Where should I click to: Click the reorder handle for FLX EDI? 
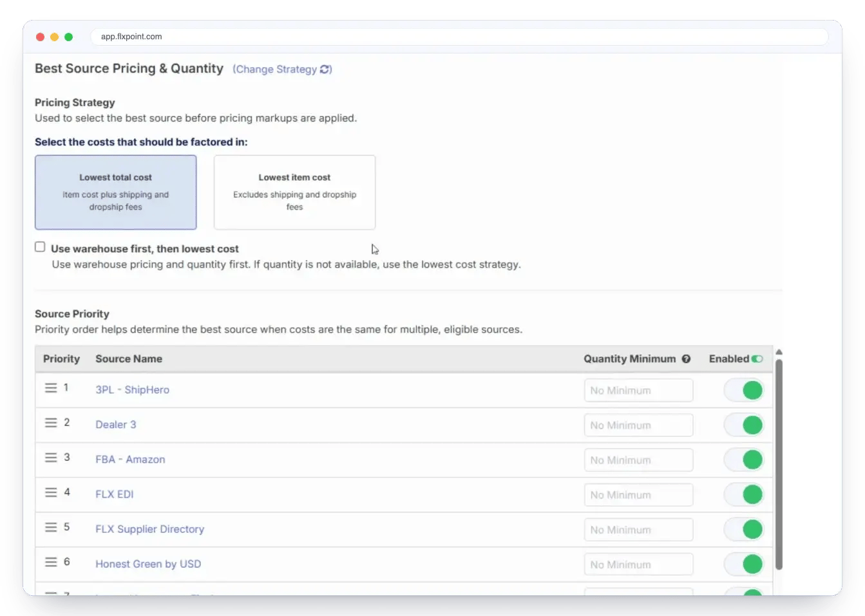click(x=51, y=492)
